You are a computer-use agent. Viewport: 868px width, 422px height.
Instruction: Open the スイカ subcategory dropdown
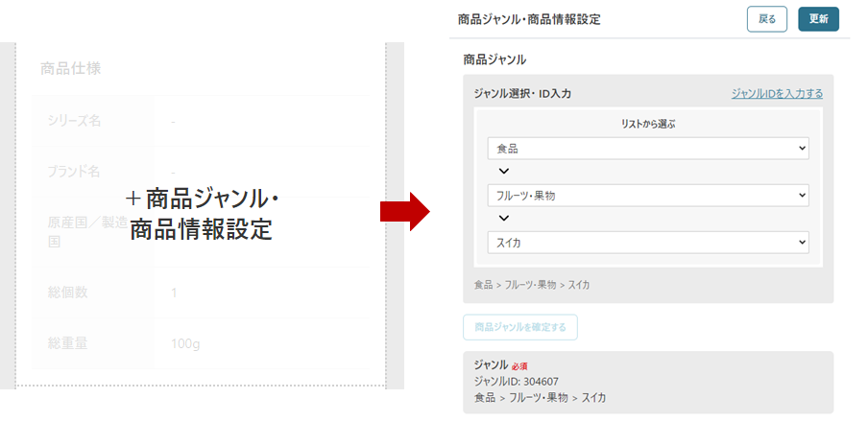pos(648,243)
